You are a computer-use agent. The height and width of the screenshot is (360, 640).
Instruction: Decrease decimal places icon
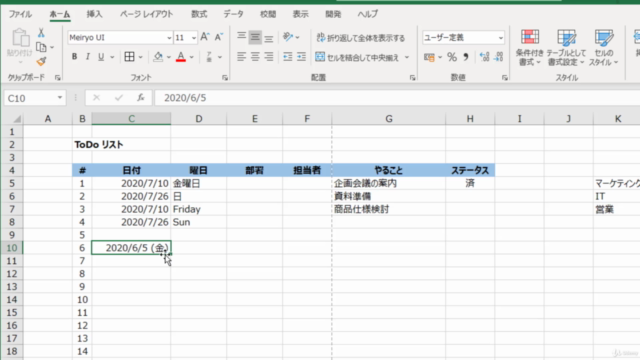[x=498, y=57]
